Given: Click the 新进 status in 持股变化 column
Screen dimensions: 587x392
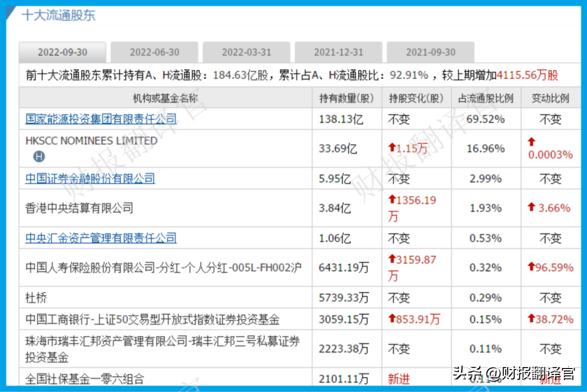Looking at the screenshot, I should point(399,378).
